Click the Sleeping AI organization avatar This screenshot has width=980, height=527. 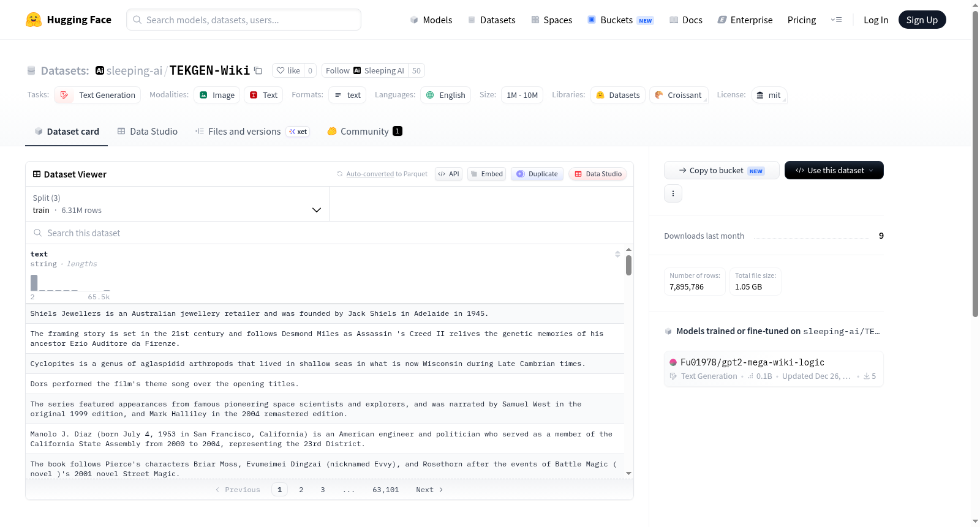[357, 70]
